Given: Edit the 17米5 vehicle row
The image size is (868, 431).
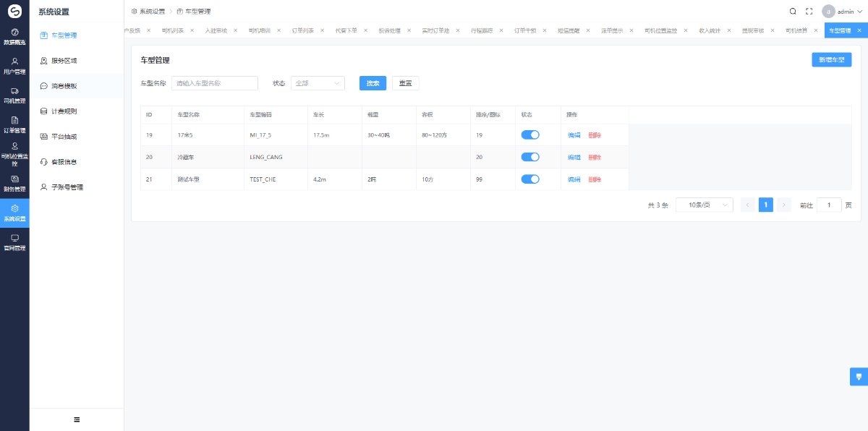Looking at the screenshot, I should point(574,135).
